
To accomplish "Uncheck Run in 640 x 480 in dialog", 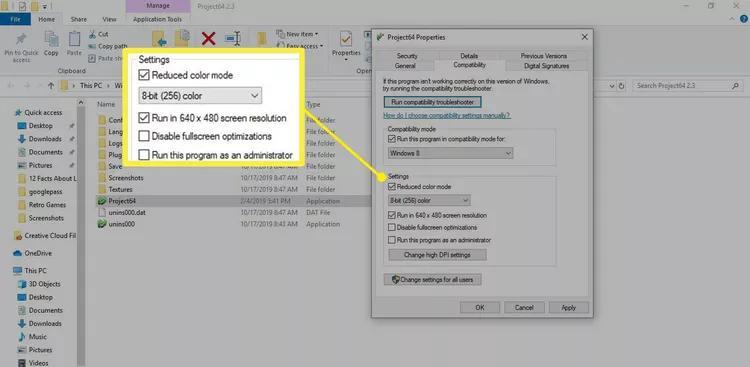I will point(392,215).
